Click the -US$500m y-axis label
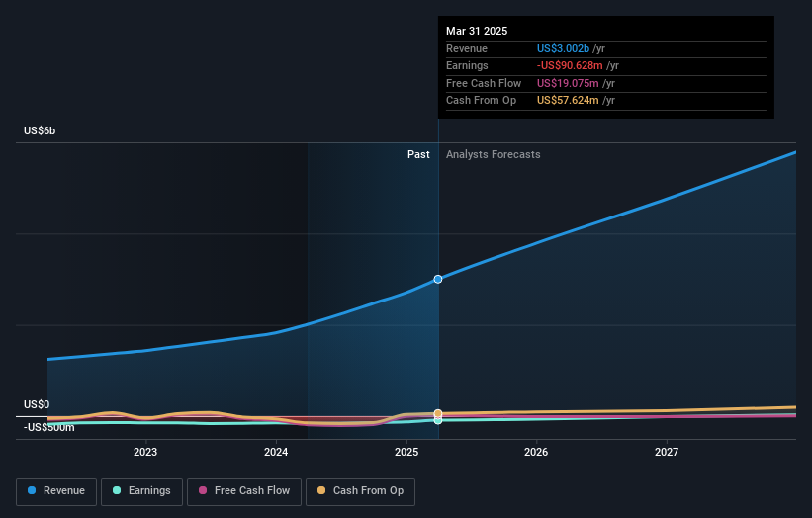 [49, 427]
